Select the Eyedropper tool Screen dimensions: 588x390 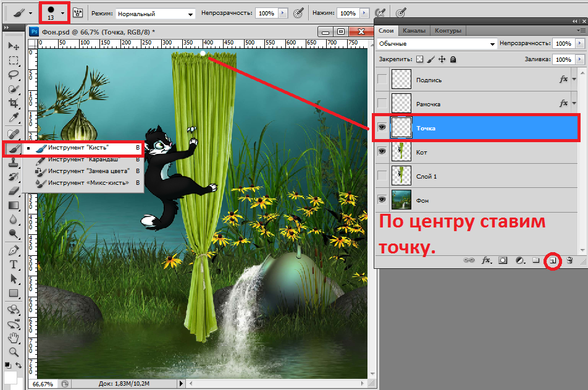(x=14, y=118)
